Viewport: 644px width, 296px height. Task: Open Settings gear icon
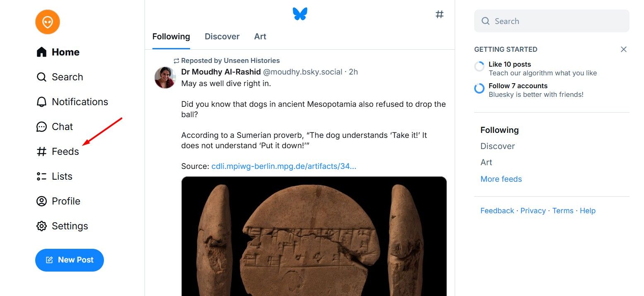(41, 226)
